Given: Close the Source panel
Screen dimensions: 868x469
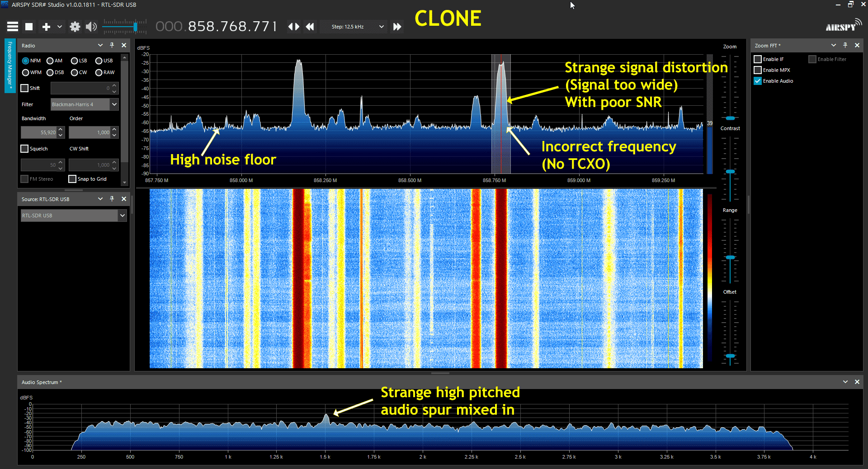Looking at the screenshot, I should pos(124,199).
